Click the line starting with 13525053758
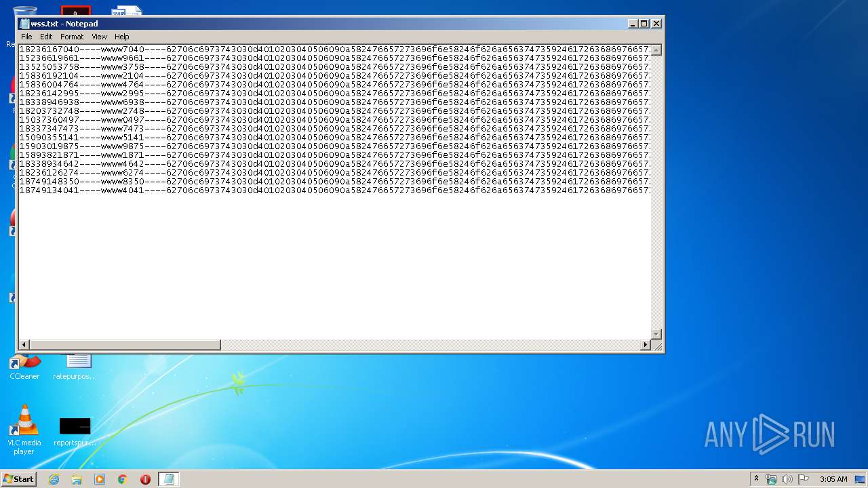Screen dimensions: 868x488 334,67
